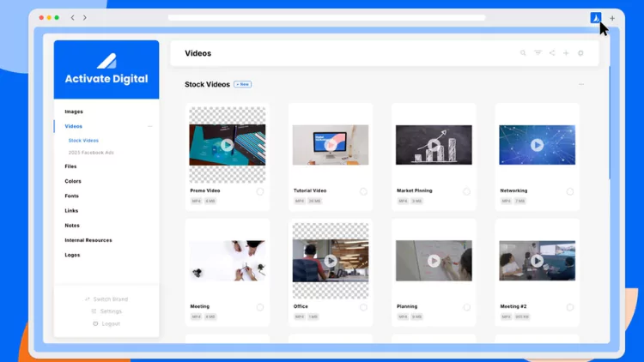Viewport: 644px width, 362px height.
Task: Click the browser address bar
Action: [326, 18]
